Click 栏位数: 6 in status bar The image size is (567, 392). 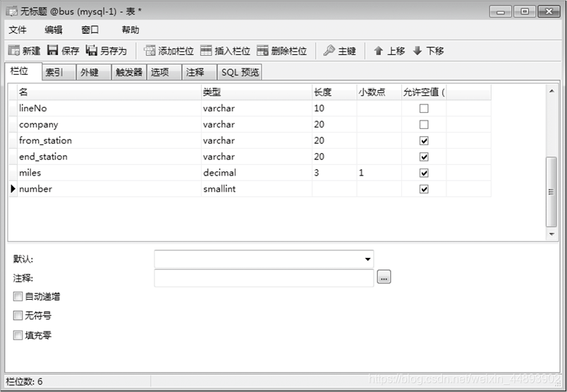pos(24,381)
